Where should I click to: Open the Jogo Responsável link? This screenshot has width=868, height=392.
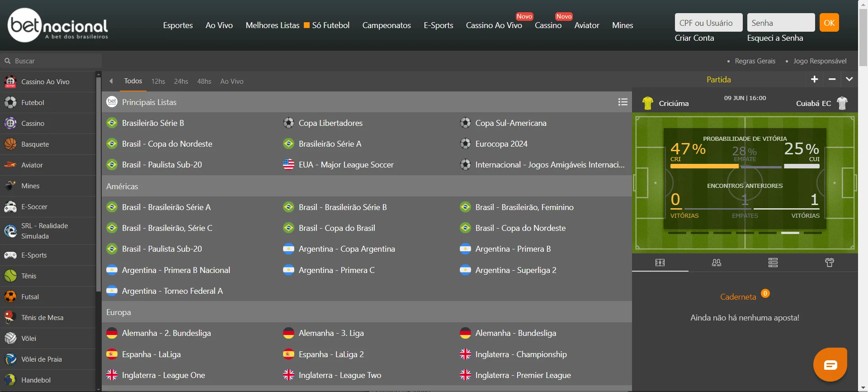tap(820, 61)
